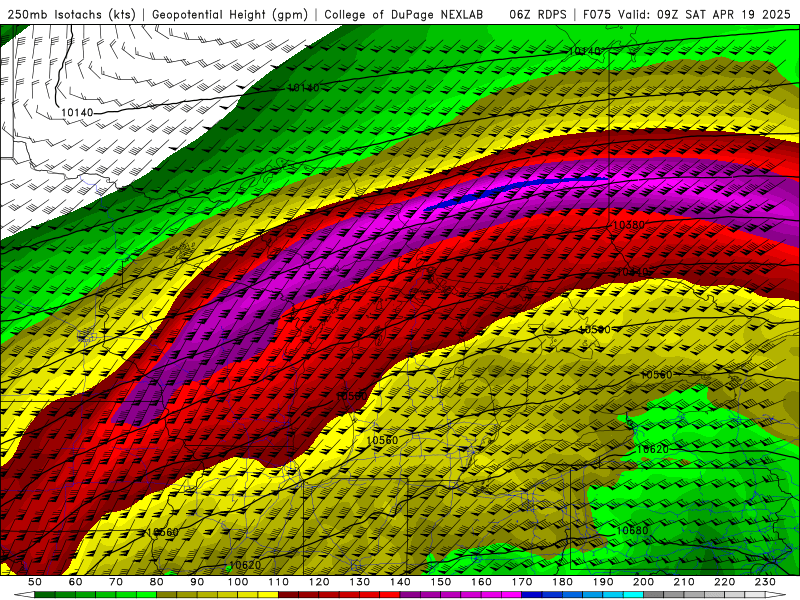Click the 200 knot colorbar label

pyautogui.click(x=643, y=582)
